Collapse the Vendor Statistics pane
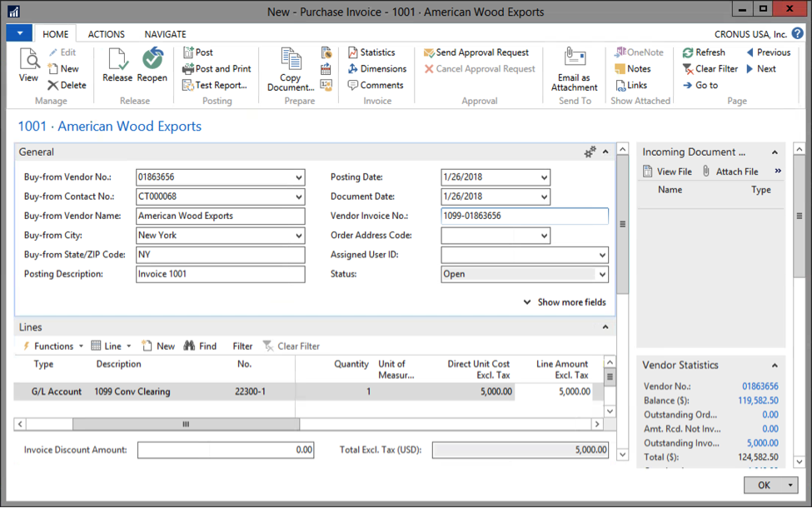Image resolution: width=812 pixels, height=508 pixels. 775,366
